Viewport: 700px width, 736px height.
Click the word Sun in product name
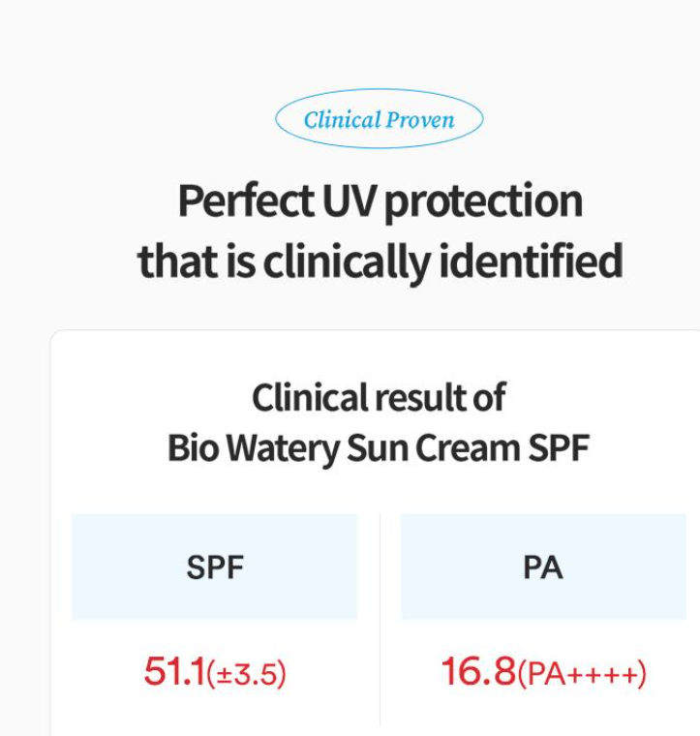377,447
